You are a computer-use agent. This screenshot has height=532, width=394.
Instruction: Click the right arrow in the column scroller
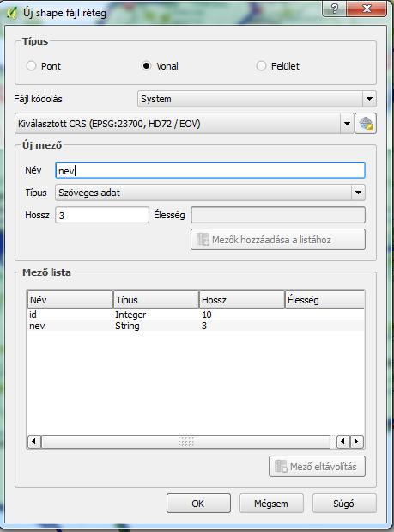pyautogui.click(x=357, y=442)
